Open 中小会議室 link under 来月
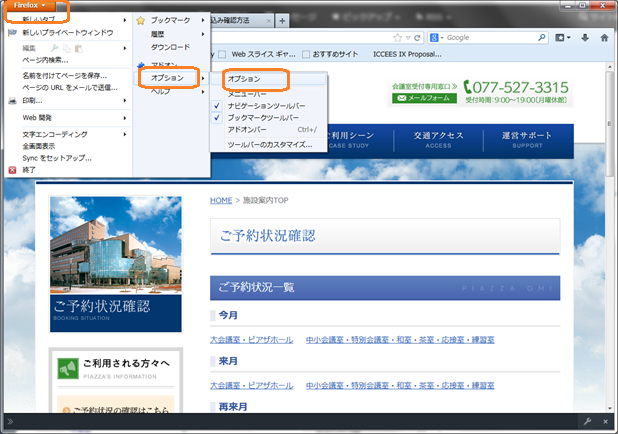This screenshot has height=434, width=618. click(x=400, y=386)
